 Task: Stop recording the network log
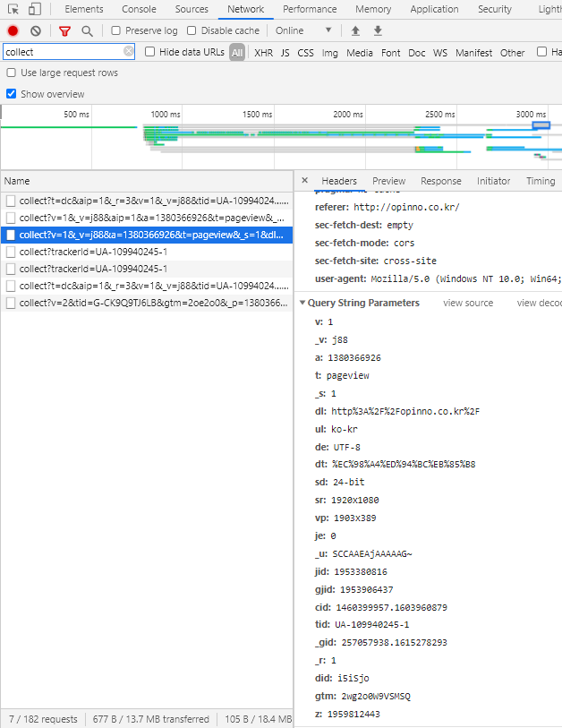pos(13,30)
